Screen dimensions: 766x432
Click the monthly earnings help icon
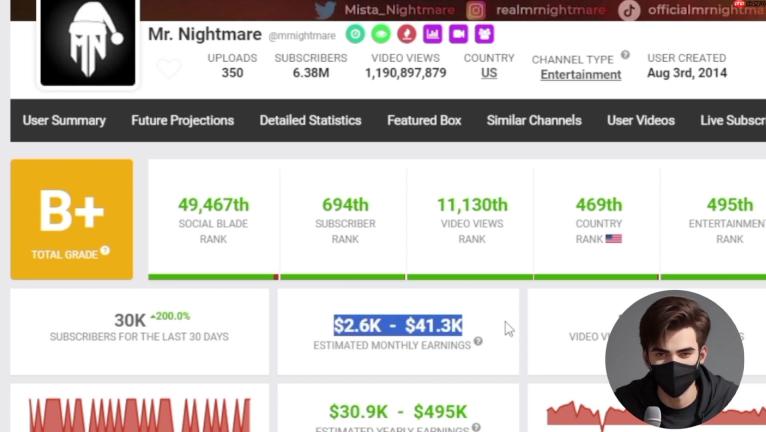pos(478,341)
